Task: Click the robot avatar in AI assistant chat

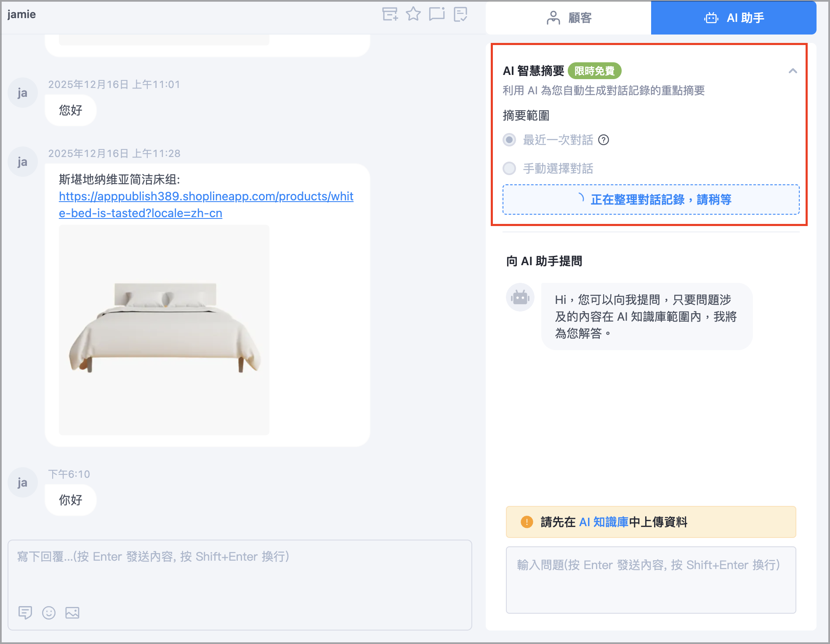Action: 520,297
